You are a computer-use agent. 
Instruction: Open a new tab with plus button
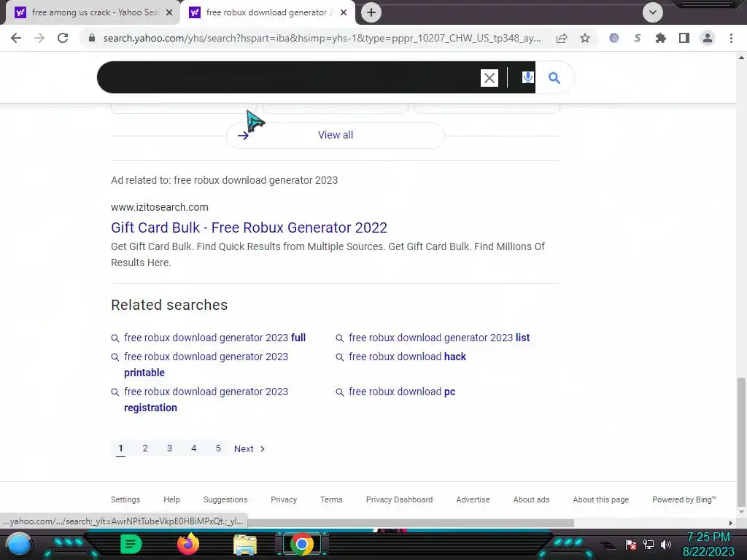click(371, 12)
